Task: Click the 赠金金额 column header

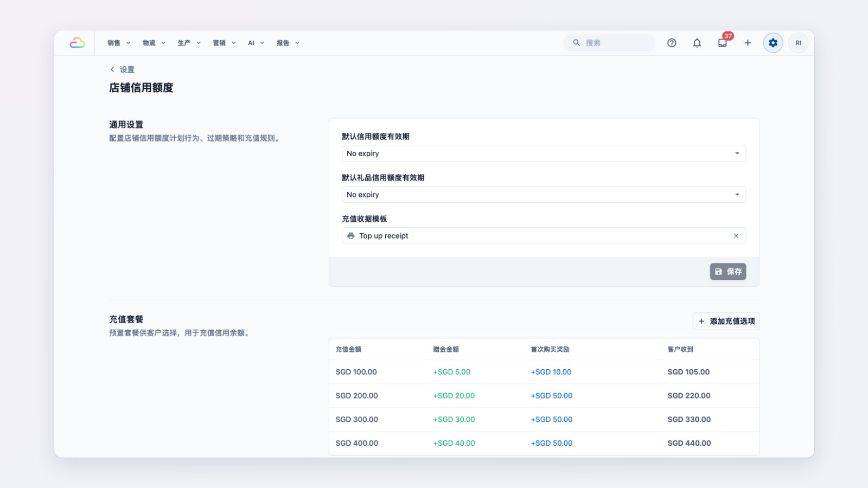Action: (x=446, y=349)
